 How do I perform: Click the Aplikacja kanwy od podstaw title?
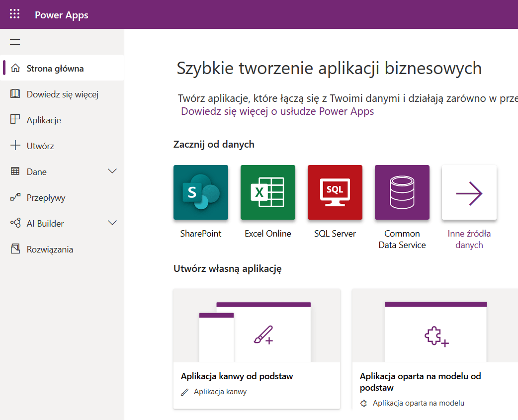(x=237, y=376)
